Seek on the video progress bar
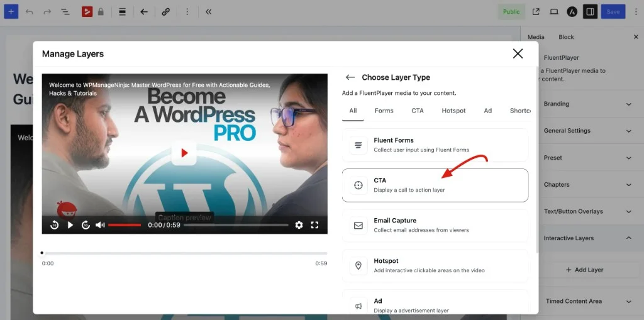Viewport: 644px width, 320px height. (x=236, y=224)
